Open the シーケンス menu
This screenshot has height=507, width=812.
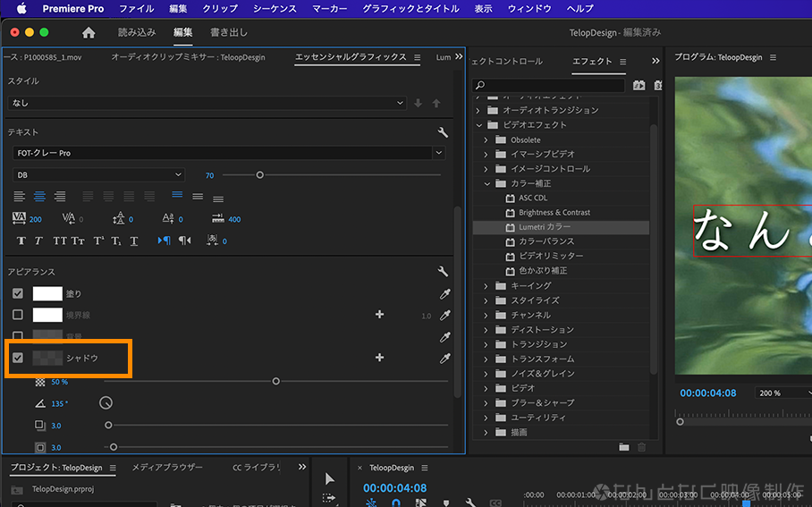tap(275, 9)
